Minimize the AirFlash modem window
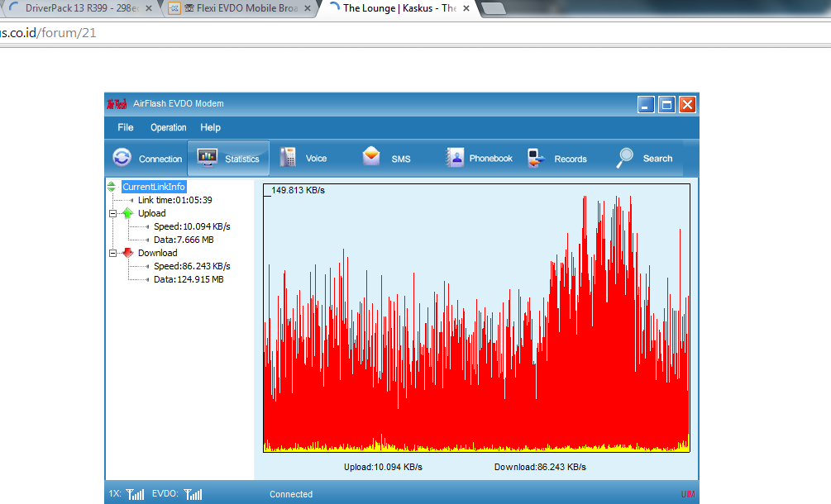 646,105
